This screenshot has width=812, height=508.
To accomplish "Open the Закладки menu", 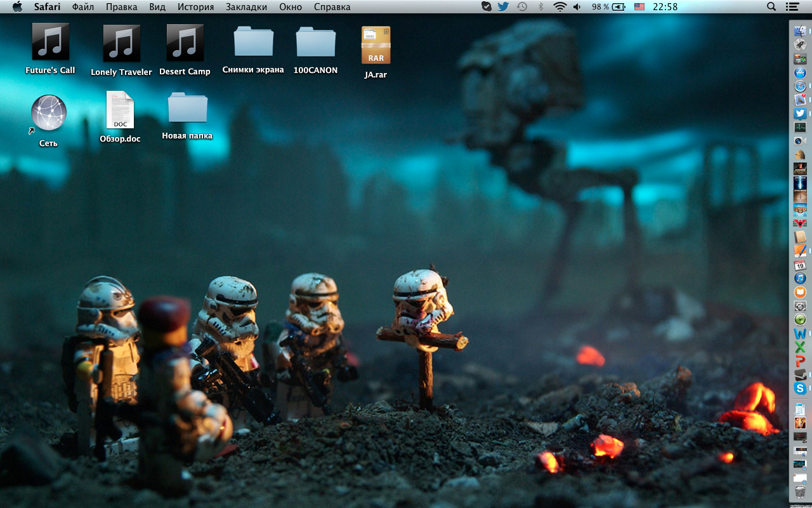I will pos(246,7).
